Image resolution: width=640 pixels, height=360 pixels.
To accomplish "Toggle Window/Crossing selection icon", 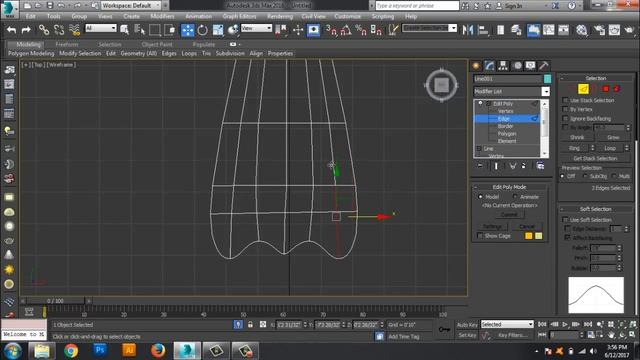I will pyautogui.click(x=169, y=30).
